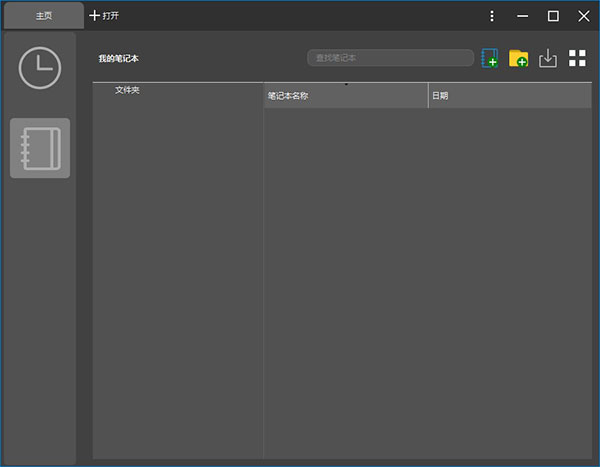The height and width of the screenshot is (467, 600).
Task: Maximize the application window
Action: click(553, 16)
